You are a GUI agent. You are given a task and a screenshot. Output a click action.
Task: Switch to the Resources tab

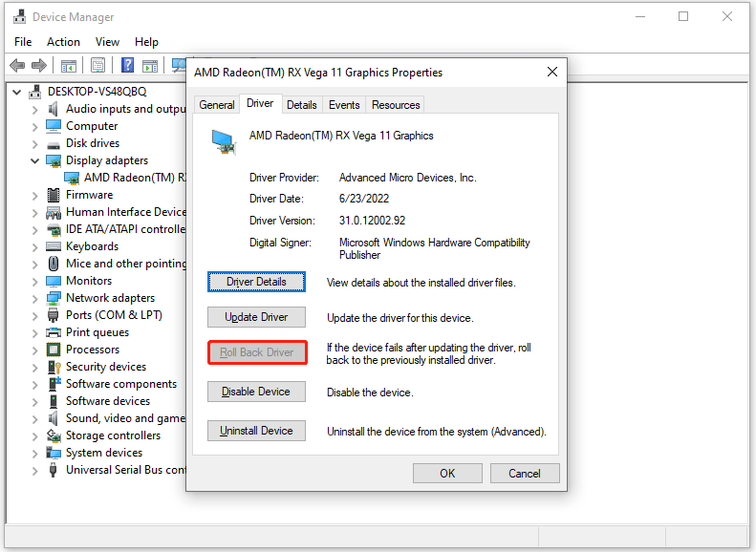[x=396, y=104]
